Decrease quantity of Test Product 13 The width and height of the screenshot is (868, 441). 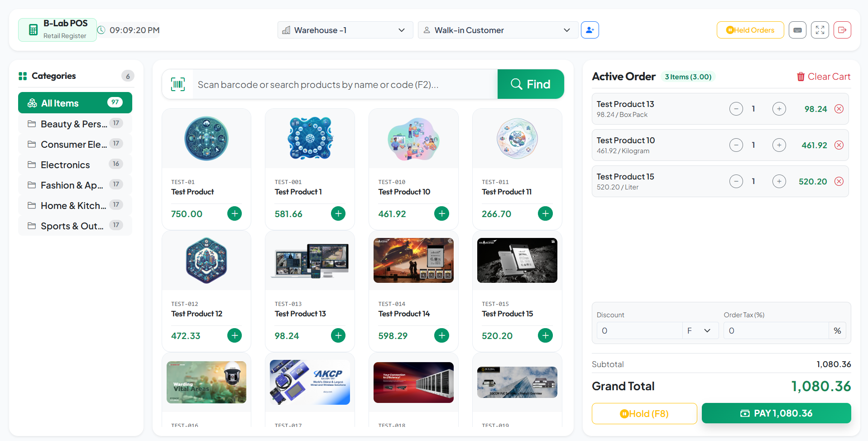pyautogui.click(x=736, y=109)
